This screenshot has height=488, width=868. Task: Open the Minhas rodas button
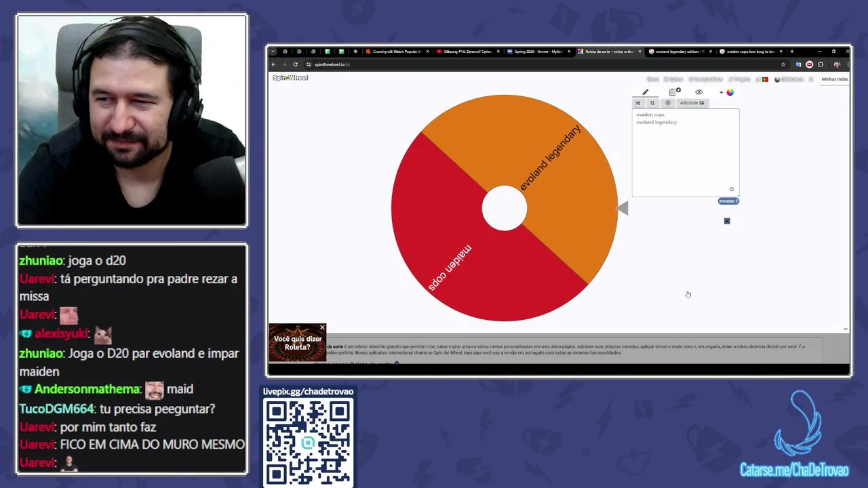[x=835, y=79]
